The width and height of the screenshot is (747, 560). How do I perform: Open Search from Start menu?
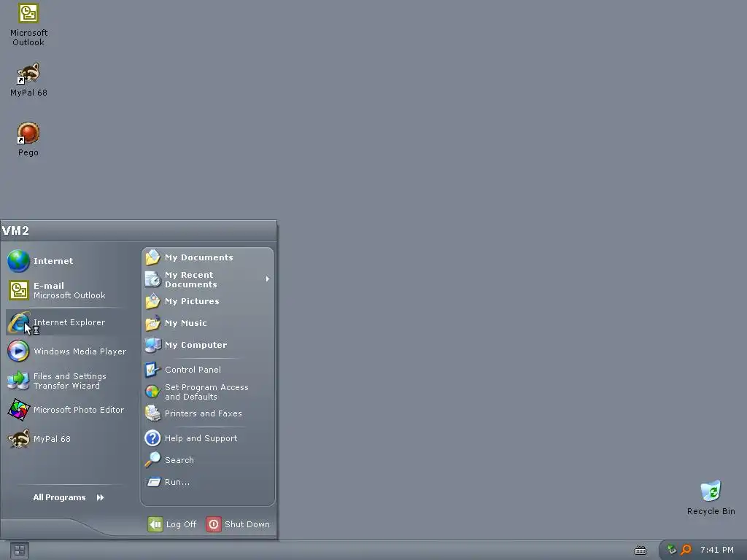coord(208,460)
